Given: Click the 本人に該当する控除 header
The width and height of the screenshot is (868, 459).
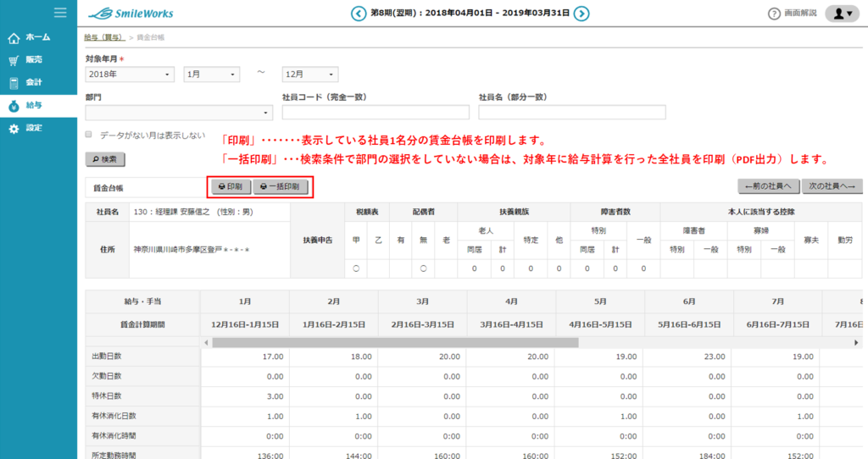Looking at the screenshot, I should [x=761, y=212].
